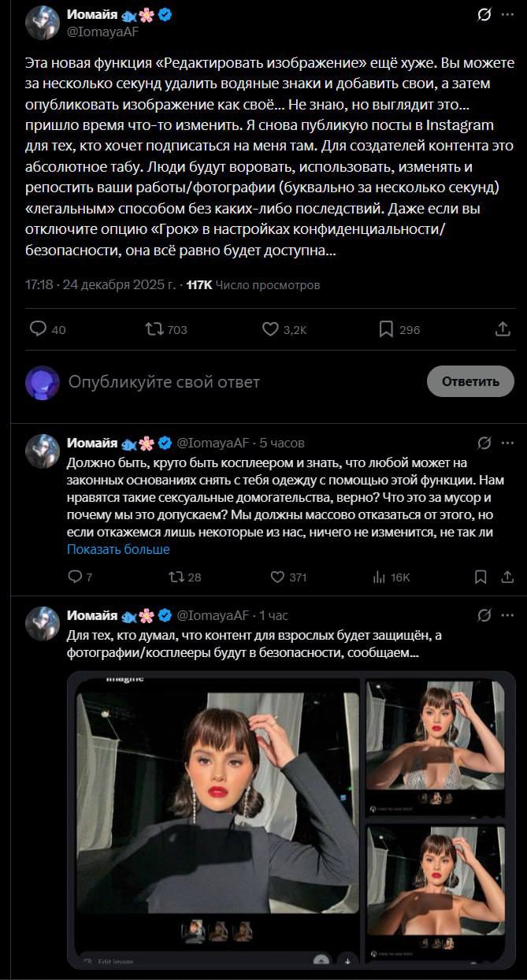Open the large left image in the last post

coord(217,819)
